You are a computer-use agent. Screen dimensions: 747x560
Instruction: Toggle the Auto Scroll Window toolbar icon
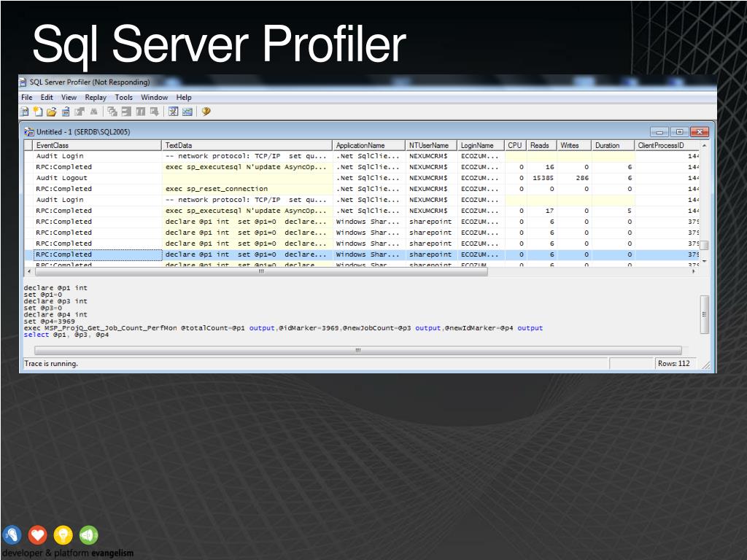155,112
